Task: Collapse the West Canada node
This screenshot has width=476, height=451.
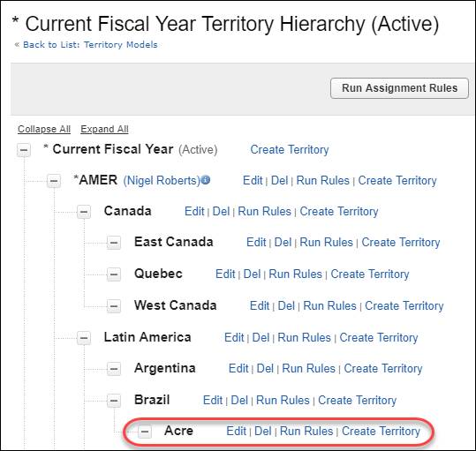Action: tap(114, 305)
